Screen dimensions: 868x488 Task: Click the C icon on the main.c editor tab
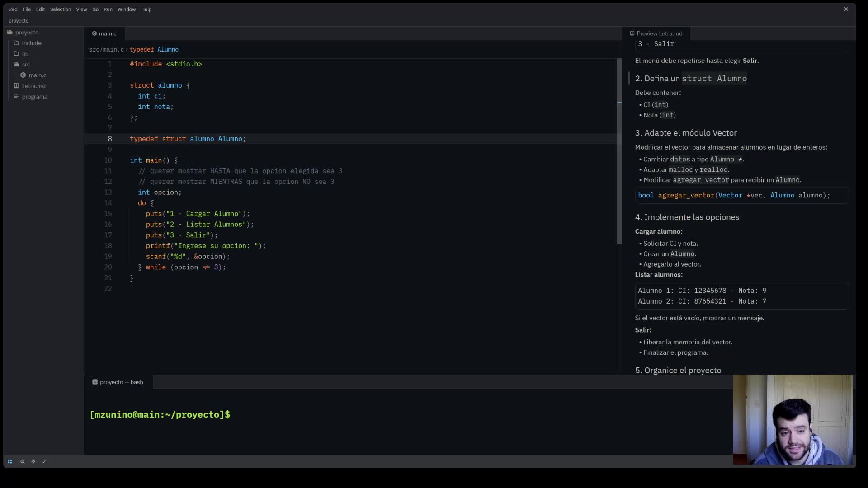[94, 33]
